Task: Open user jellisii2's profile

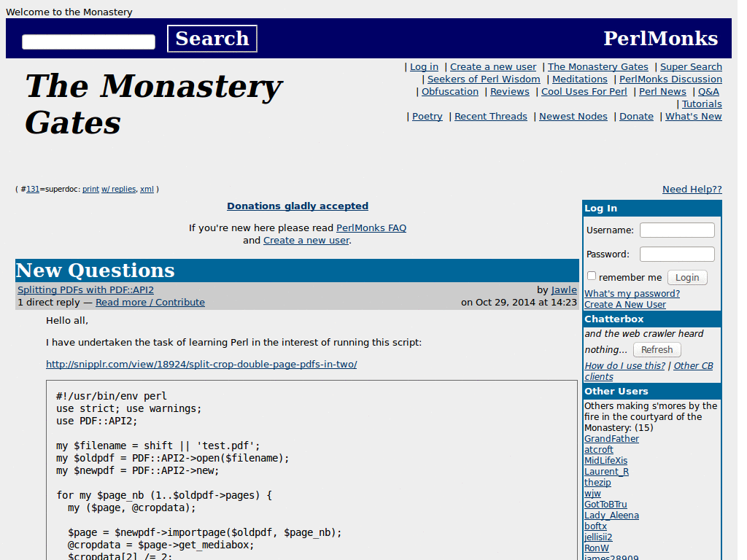Action: pos(598,537)
